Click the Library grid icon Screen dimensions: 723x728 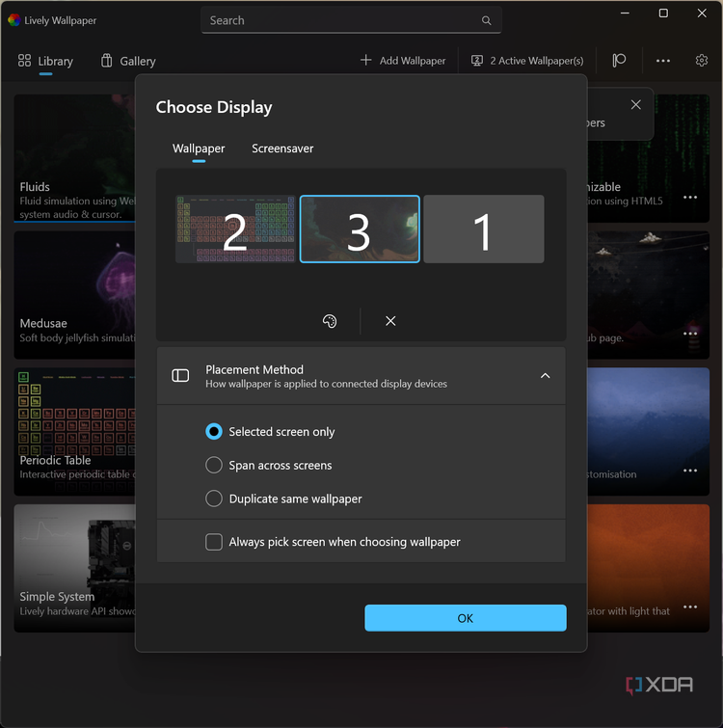pyautogui.click(x=24, y=61)
